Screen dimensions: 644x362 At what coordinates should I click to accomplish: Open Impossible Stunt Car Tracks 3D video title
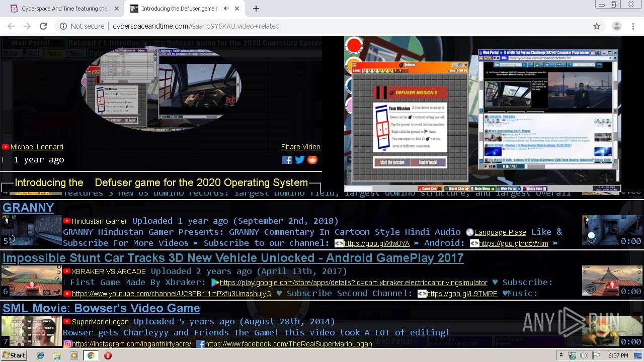pyautogui.click(x=233, y=258)
